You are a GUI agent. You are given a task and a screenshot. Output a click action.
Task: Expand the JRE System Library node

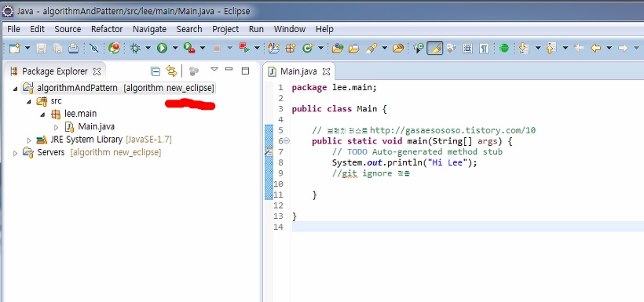click(29, 140)
